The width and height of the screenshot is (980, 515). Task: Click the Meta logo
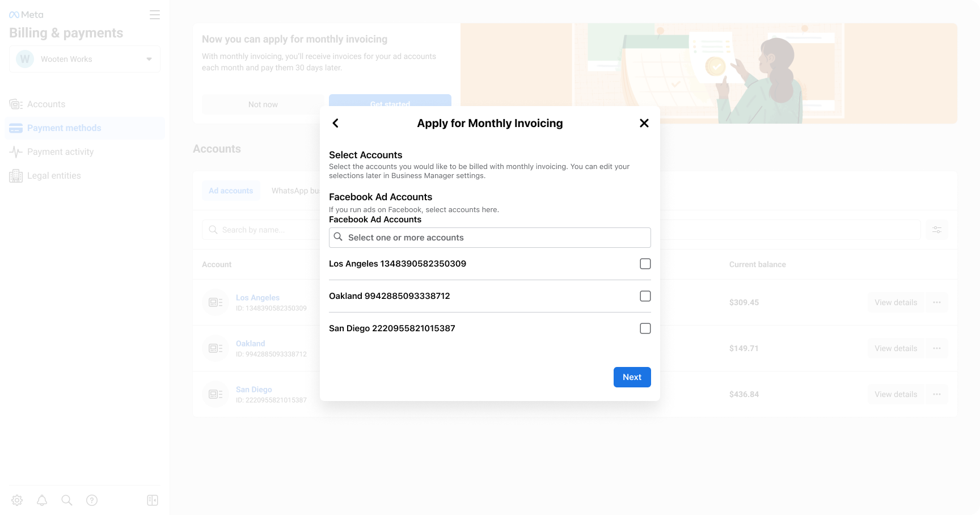26,15
